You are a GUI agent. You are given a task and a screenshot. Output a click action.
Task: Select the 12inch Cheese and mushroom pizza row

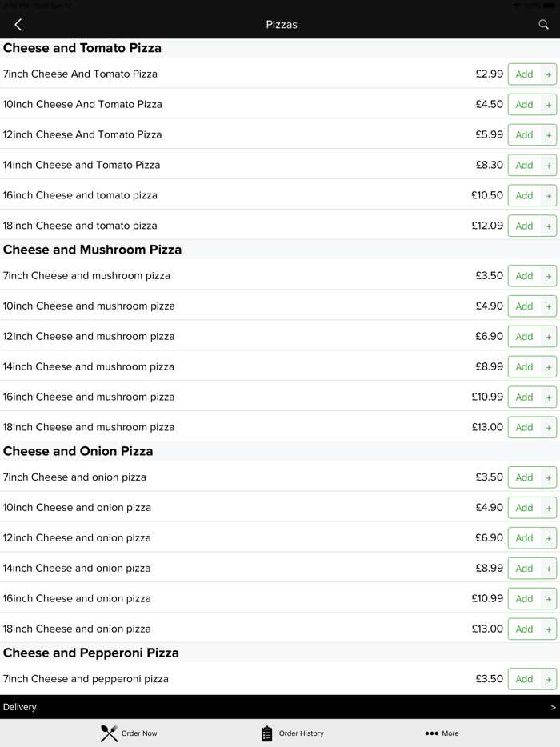89,337
